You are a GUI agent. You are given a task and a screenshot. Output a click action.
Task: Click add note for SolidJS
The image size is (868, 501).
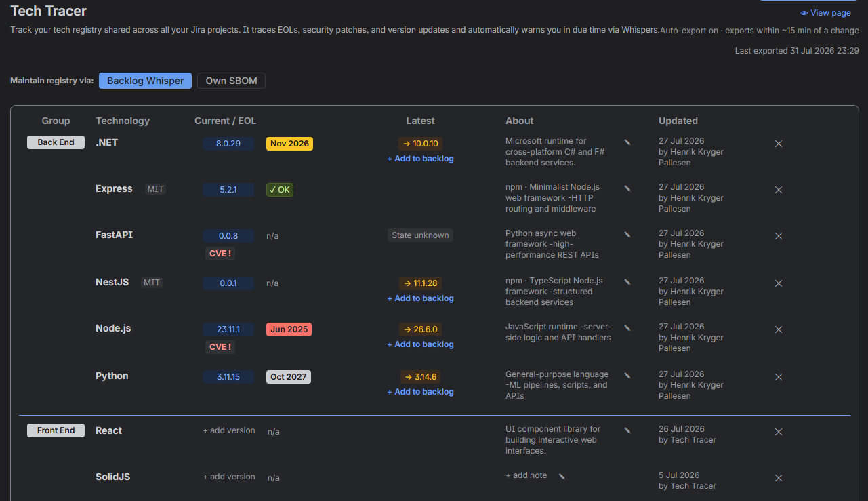coord(526,475)
